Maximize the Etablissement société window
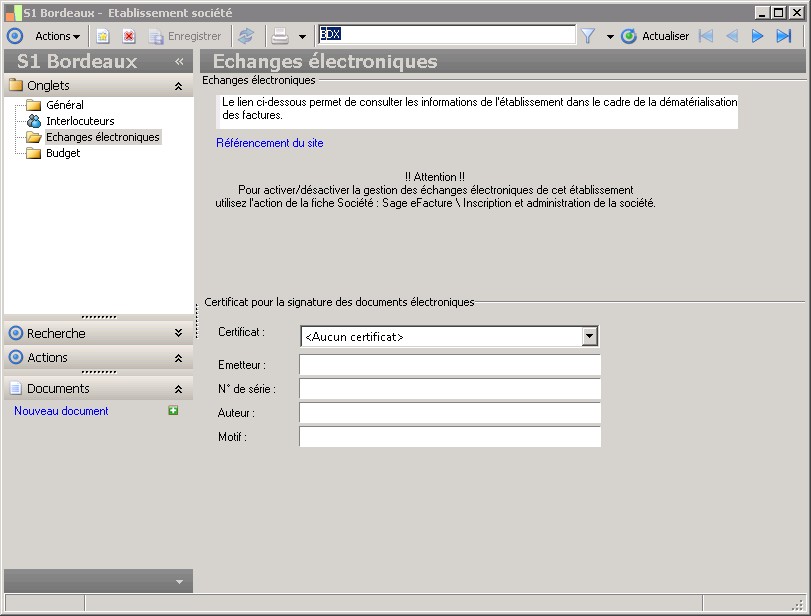 coord(779,12)
